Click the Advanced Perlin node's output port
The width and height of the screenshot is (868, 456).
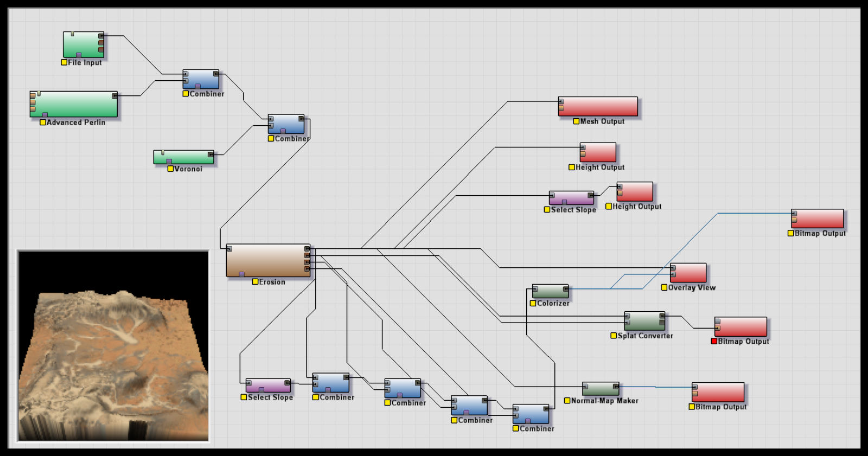[x=114, y=96]
